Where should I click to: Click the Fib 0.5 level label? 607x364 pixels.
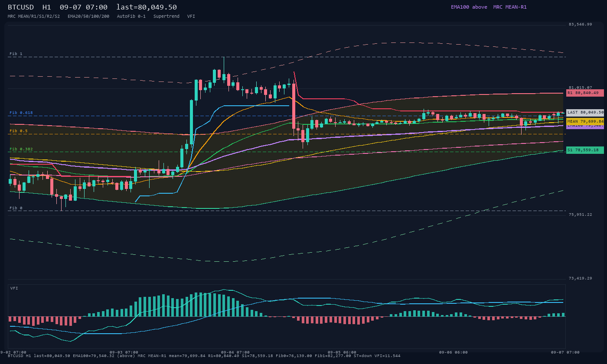(19, 131)
